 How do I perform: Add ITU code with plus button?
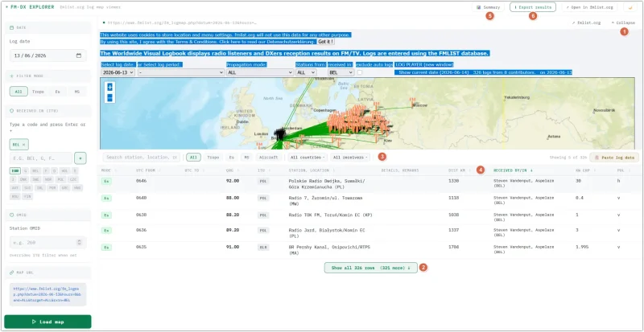80,158
